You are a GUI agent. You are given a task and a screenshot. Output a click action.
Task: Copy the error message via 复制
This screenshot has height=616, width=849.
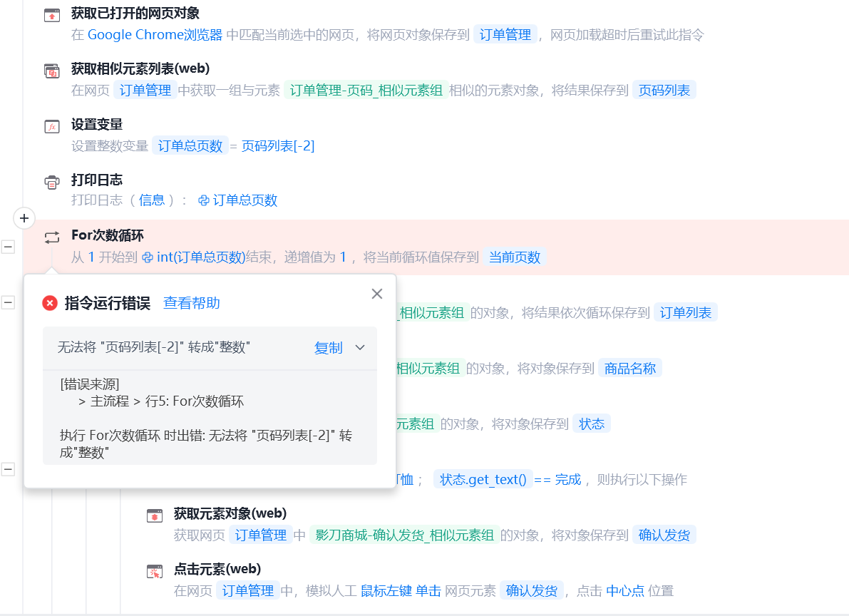[x=329, y=348]
